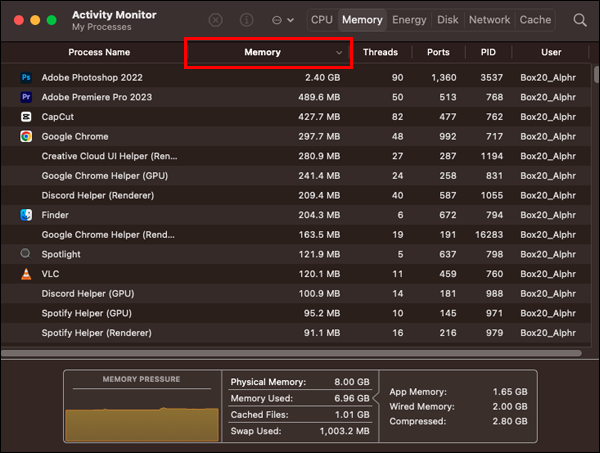Click the Physical Memory 8.00 GB entry

click(x=300, y=382)
